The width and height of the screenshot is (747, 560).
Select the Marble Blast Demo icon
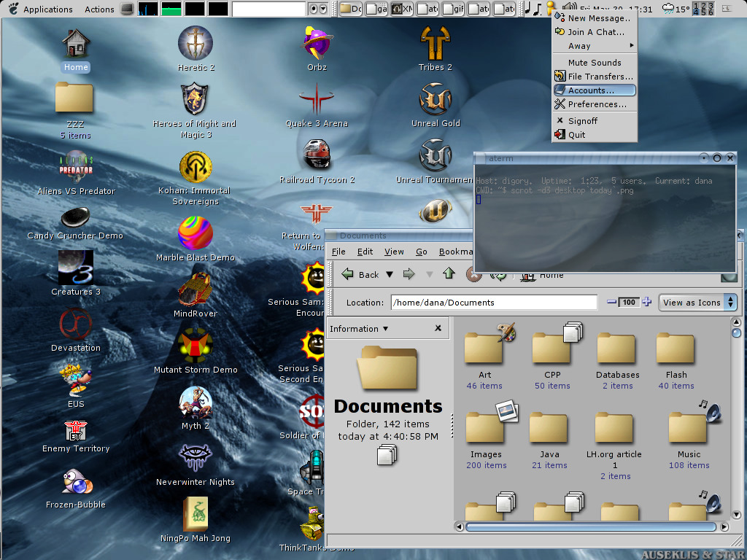click(196, 233)
